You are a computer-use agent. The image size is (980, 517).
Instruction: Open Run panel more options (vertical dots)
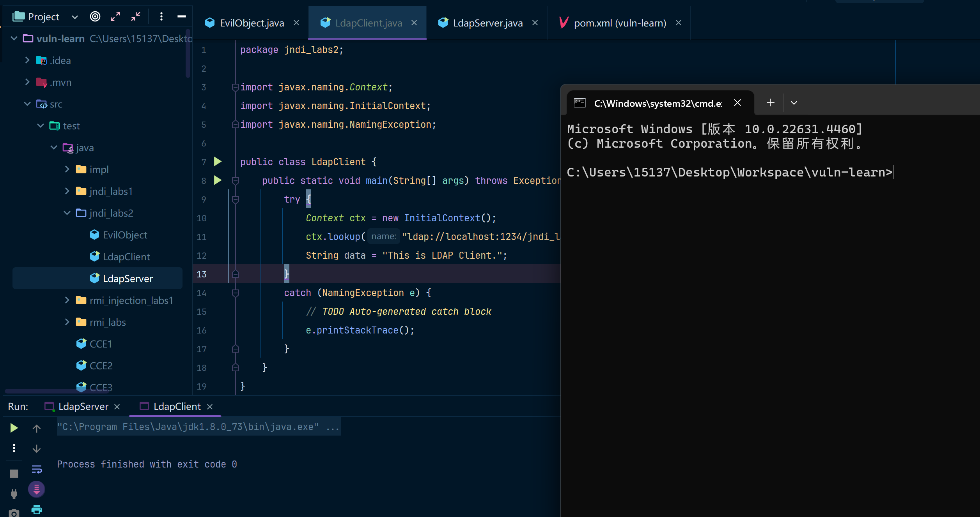pos(14,448)
